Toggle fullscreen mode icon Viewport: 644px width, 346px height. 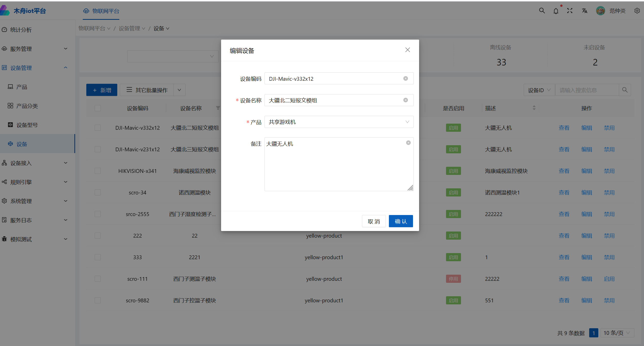click(x=570, y=11)
